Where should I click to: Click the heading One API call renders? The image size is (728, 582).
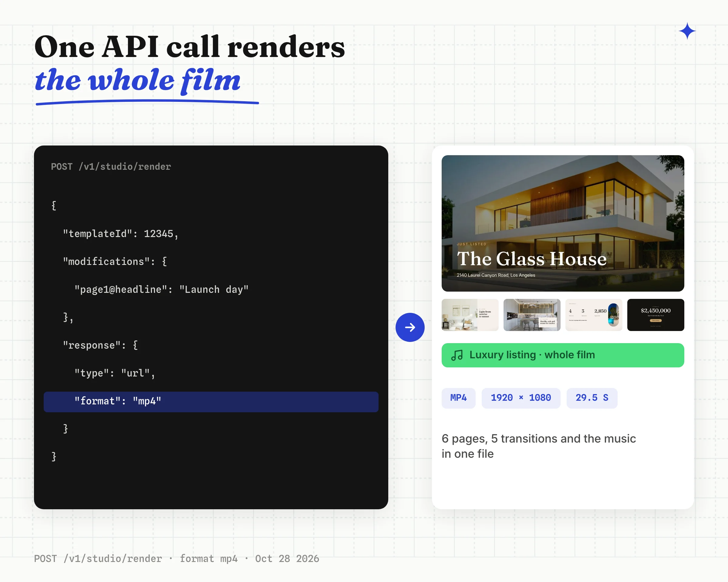coord(190,47)
